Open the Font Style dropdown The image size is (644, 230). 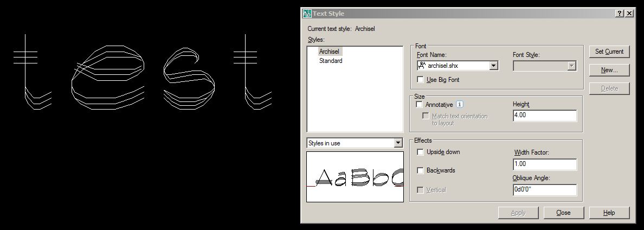571,66
